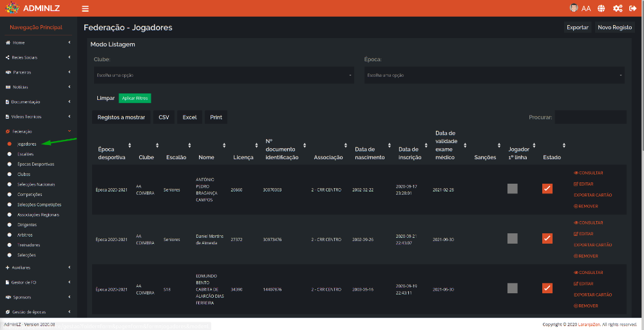Open the Época filter dropdown
The image size is (644, 330).
[495, 75]
